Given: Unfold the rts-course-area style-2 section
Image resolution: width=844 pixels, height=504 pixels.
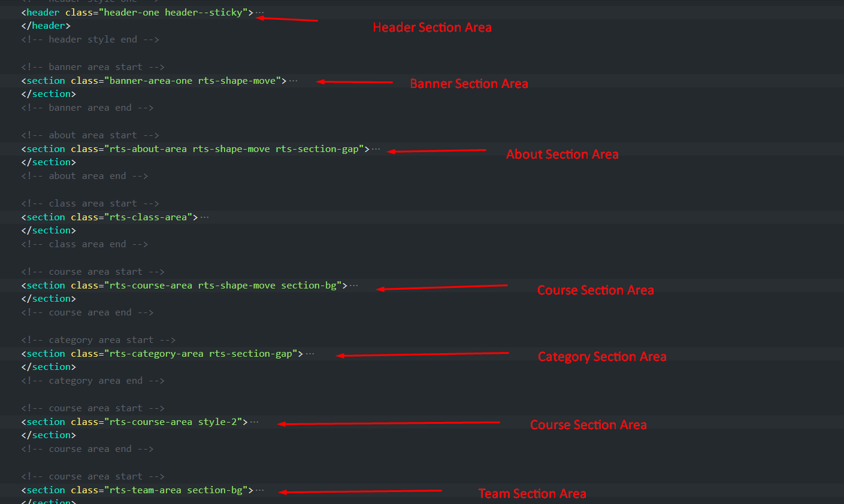Looking at the screenshot, I should [255, 422].
